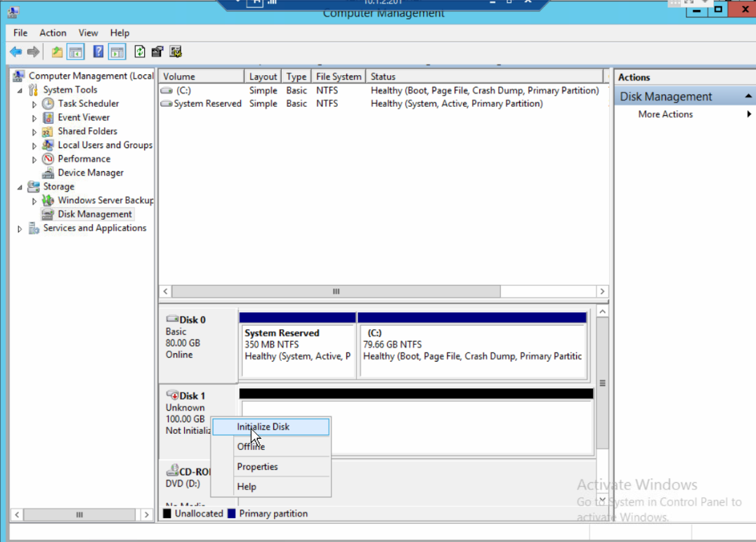This screenshot has height=542, width=756.
Task: Toggle the Show/Hide Action Pane toolbar icon
Action: 117,51
